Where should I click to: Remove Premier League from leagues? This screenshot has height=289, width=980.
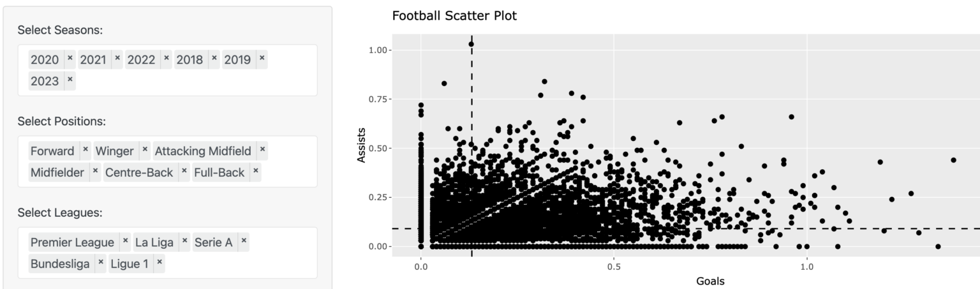click(x=125, y=241)
